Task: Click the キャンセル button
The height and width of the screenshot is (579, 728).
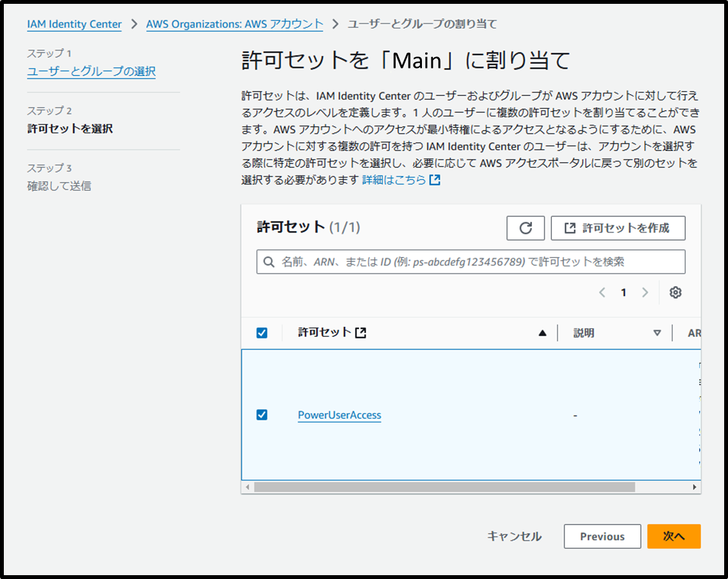Action: click(x=514, y=536)
